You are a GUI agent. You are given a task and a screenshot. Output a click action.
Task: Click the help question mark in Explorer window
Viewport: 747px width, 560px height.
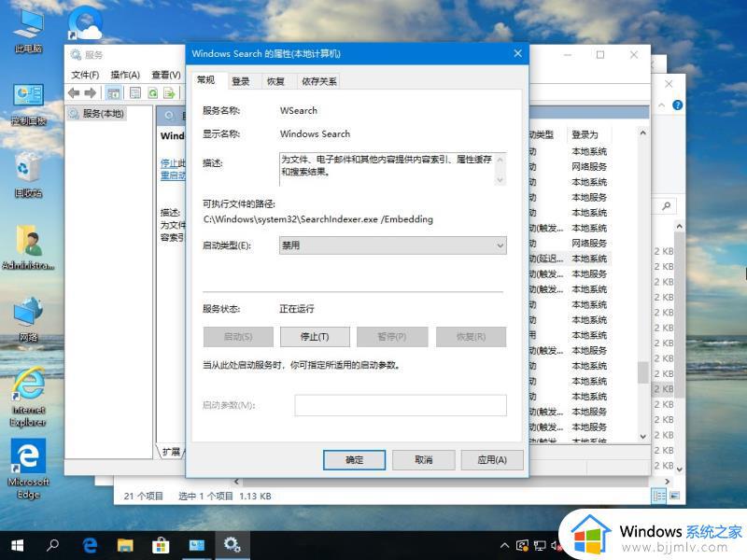(x=678, y=105)
